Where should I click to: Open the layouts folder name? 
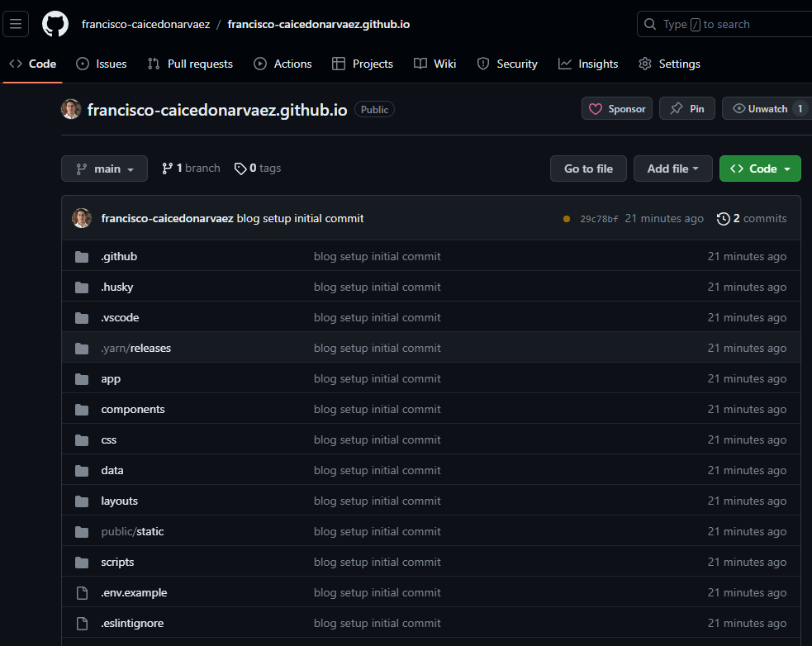[120, 501]
